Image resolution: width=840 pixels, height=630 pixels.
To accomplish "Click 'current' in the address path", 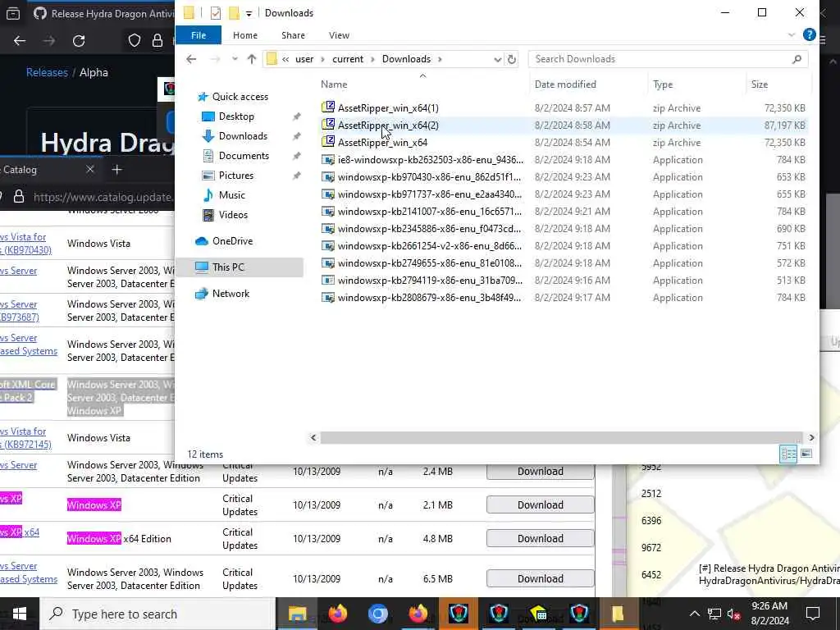I will pyautogui.click(x=348, y=59).
